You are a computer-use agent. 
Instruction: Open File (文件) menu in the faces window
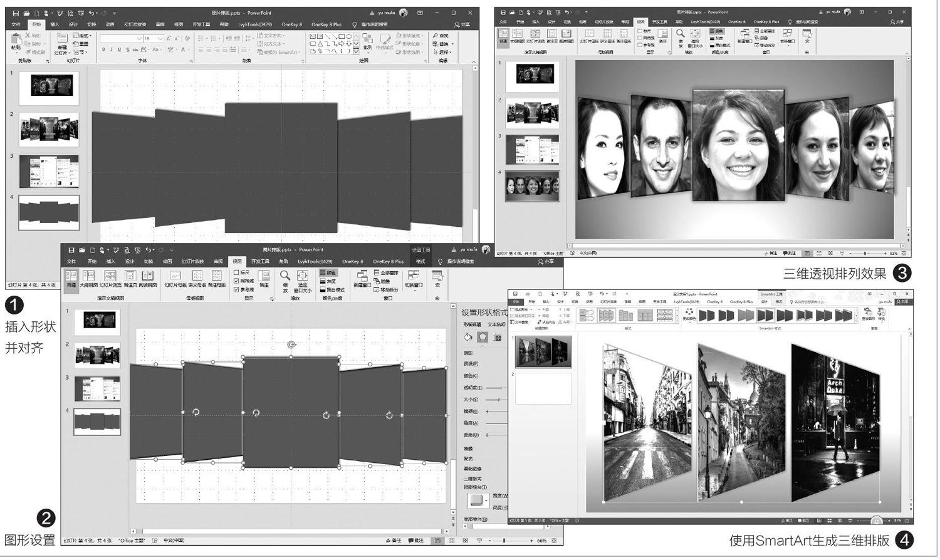click(503, 21)
